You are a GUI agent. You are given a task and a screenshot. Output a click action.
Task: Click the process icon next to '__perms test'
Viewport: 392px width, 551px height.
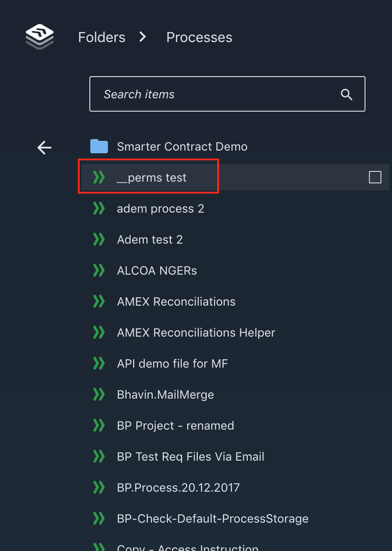(99, 177)
